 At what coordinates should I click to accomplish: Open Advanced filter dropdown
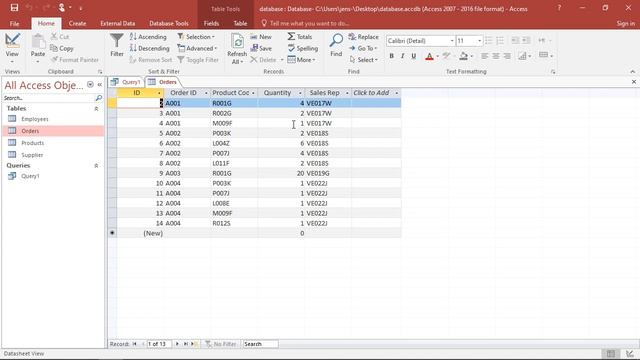pyautogui.click(x=197, y=48)
